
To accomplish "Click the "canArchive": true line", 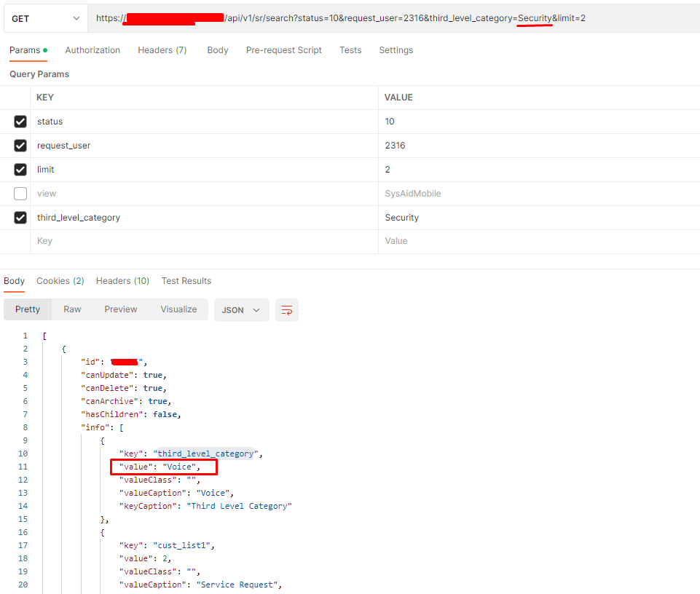I will click(x=125, y=401).
